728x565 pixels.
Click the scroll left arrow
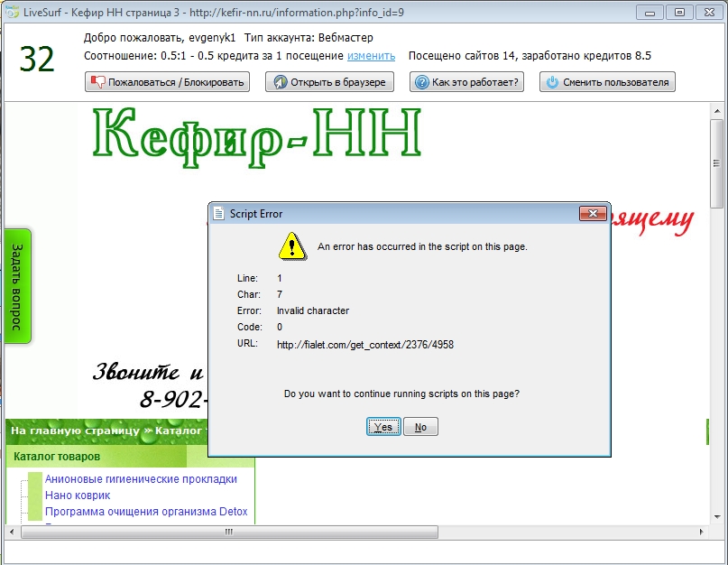pos(12,532)
